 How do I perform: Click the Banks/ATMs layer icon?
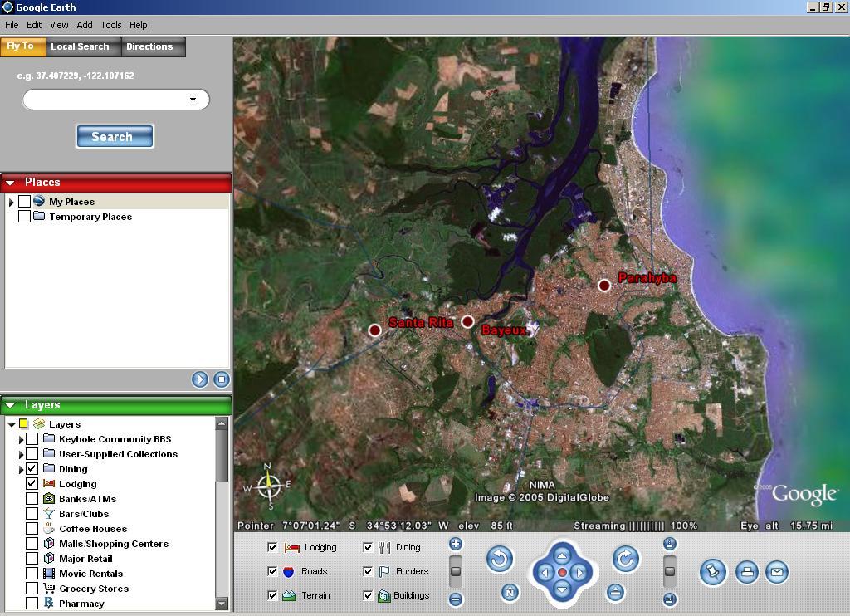(x=49, y=498)
